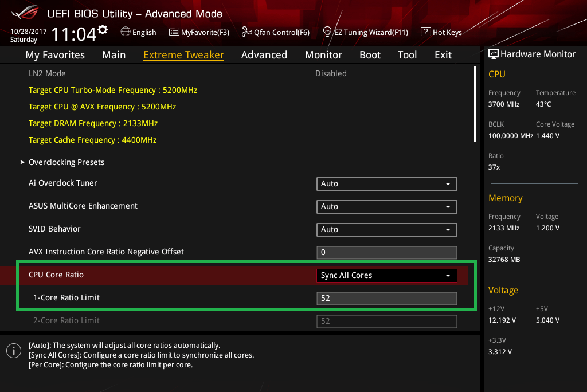
Task: Show the Hot Keys list label
Action: (x=447, y=33)
